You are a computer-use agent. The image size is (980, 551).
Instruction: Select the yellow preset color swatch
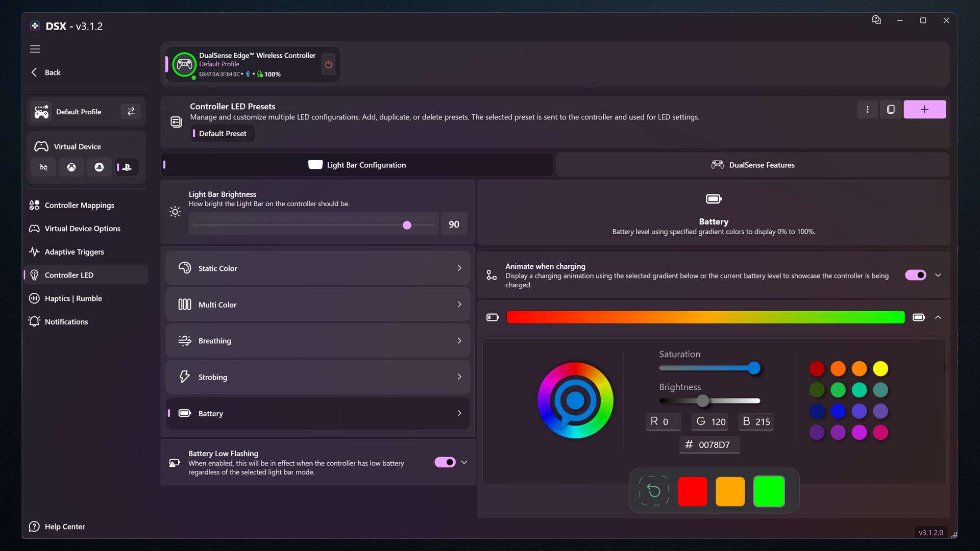880,368
